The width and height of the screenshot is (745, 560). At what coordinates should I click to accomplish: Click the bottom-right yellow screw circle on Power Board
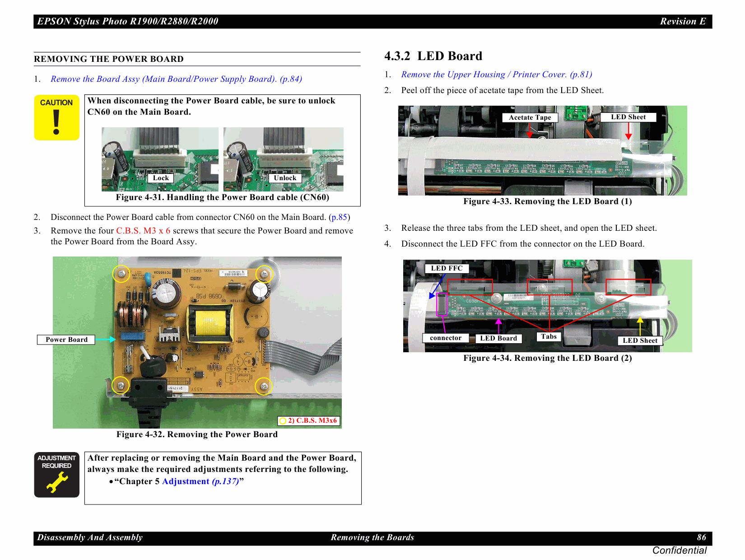tap(264, 386)
